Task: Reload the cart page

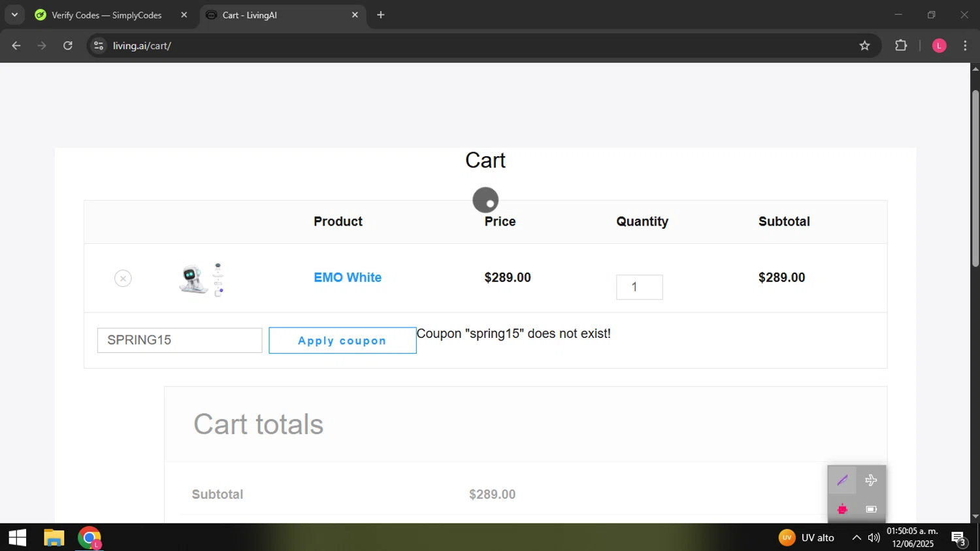Action: click(x=68, y=46)
